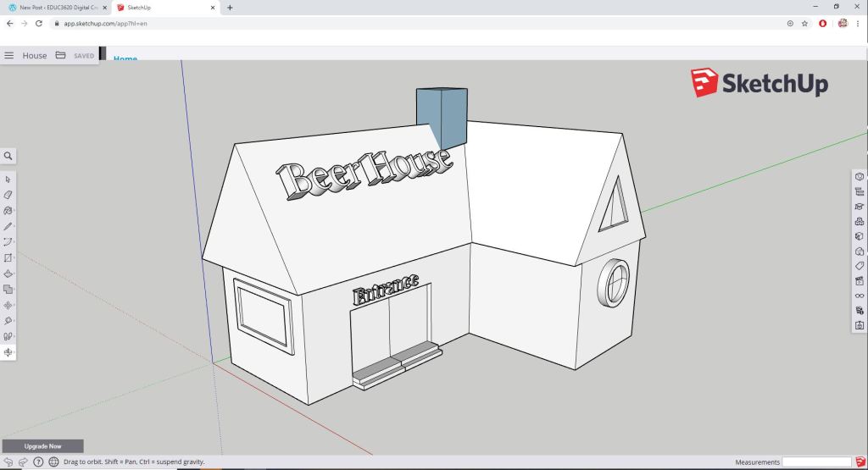This screenshot has height=470, width=868.
Task: Select the Tape Measure tool
Action: pyautogui.click(x=8, y=321)
